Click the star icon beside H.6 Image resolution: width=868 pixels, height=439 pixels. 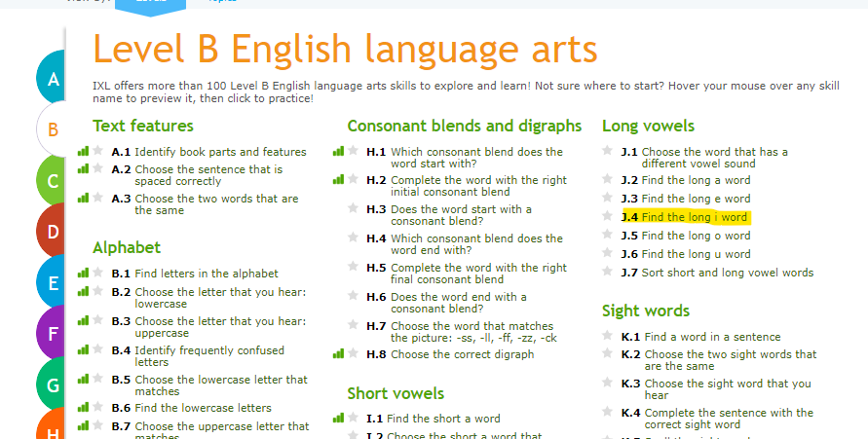(x=353, y=297)
